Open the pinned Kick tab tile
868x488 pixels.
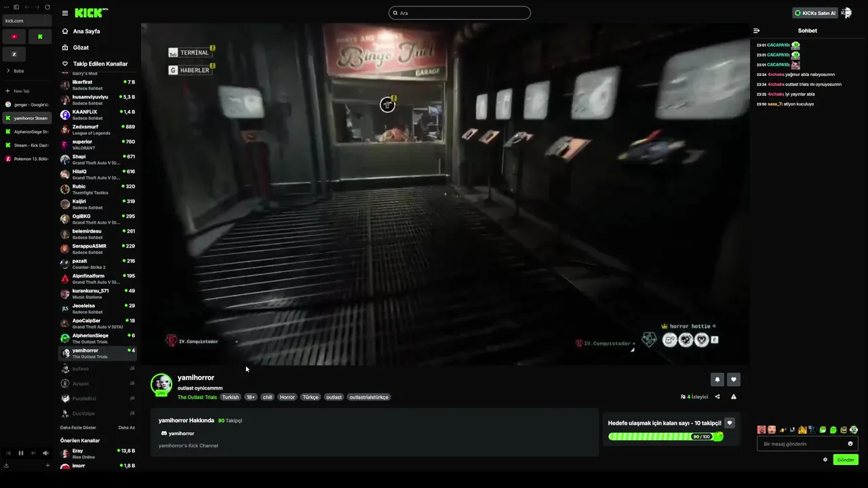tap(40, 37)
